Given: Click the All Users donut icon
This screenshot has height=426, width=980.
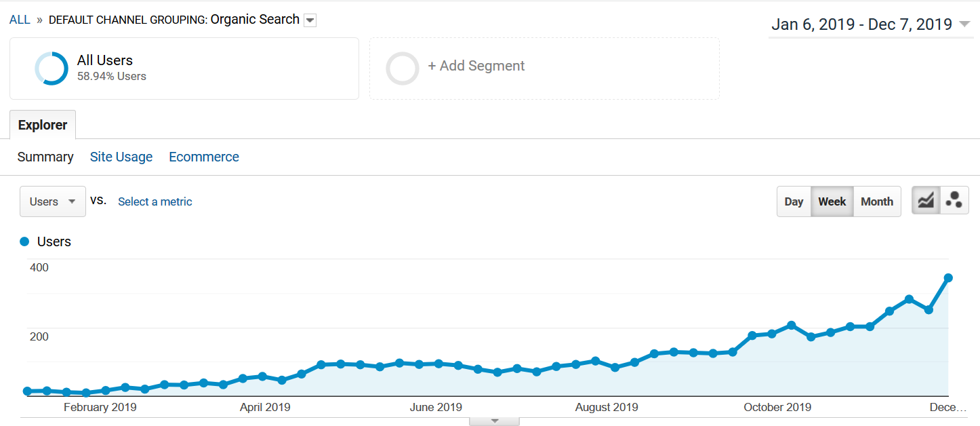Looking at the screenshot, I should tap(52, 69).
